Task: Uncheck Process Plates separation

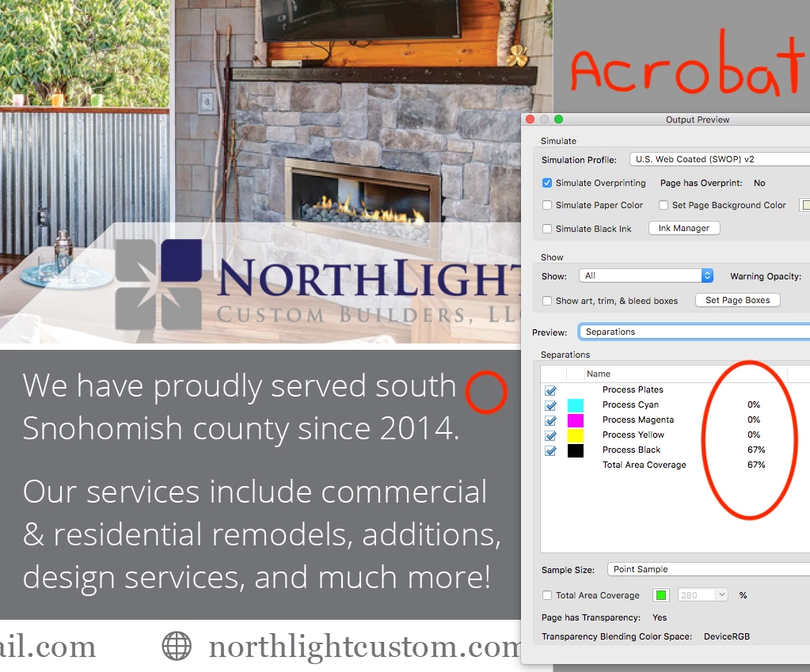Action: coord(551,390)
